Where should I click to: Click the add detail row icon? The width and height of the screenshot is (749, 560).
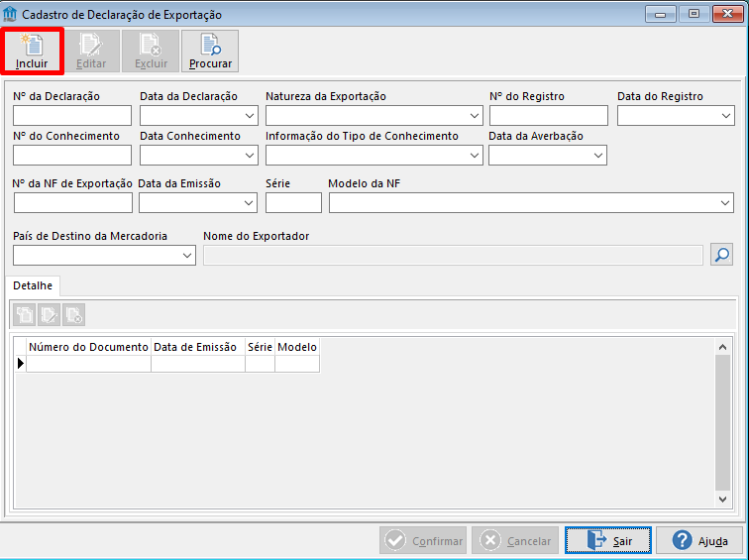pos(25,315)
